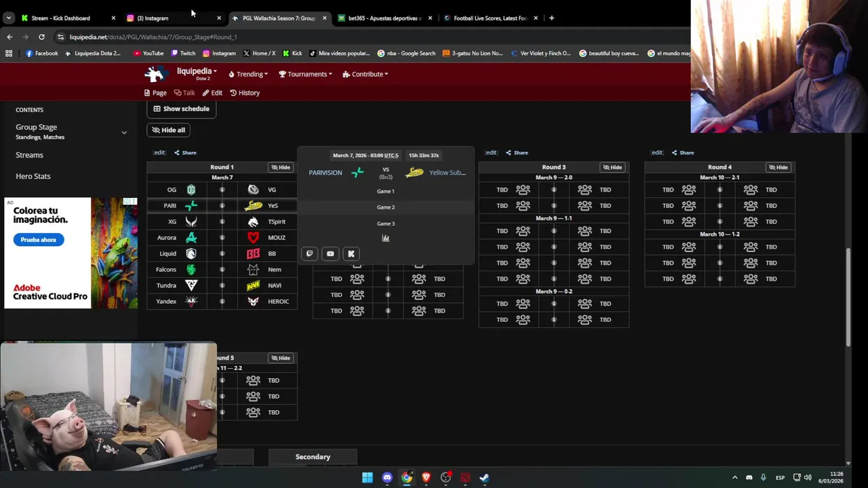This screenshot has width=868, height=488.
Task: Open info icon for Liquid vs BB match
Action: (x=222, y=253)
